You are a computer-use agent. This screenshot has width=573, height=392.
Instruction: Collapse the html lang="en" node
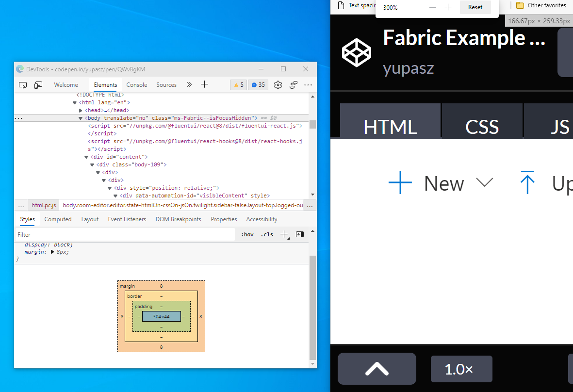(75, 103)
